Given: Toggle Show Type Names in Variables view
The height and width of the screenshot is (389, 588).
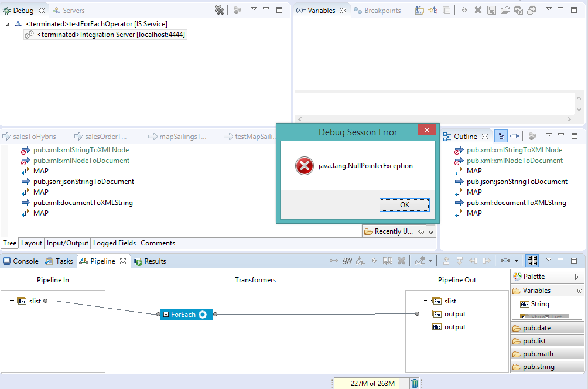Looking at the screenshot, I should (419, 11).
